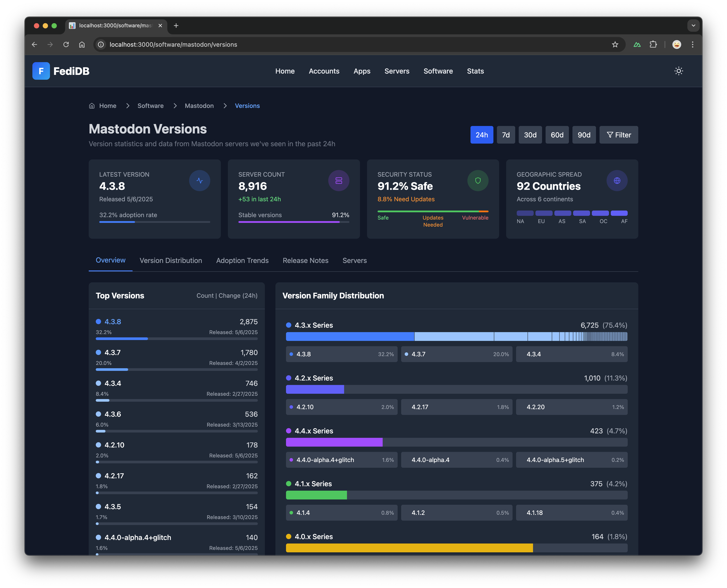Screen dimensions: 727x588
Task: Reload the page with the refresh icon
Action: (x=66, y=44)
